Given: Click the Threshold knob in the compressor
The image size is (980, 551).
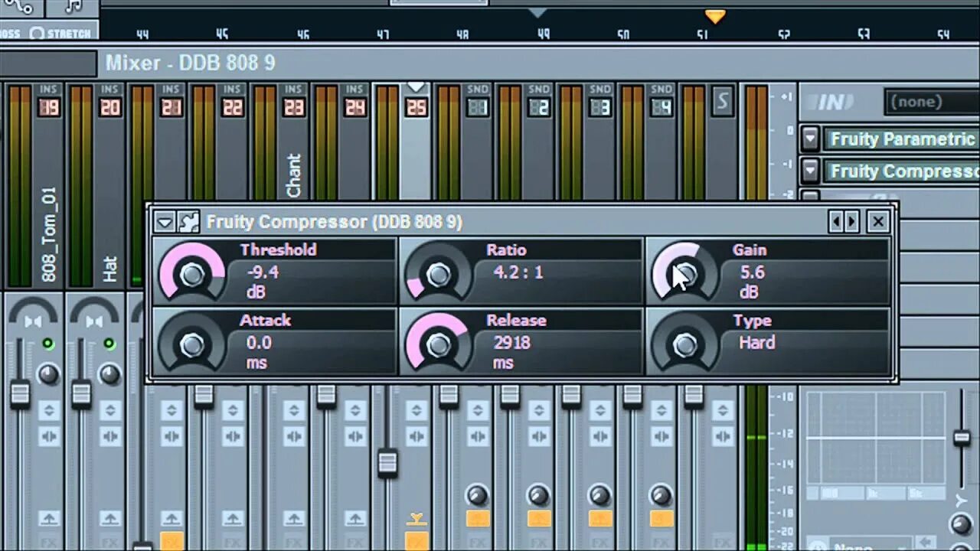Looking at the screenshot, I should (191, 275).
